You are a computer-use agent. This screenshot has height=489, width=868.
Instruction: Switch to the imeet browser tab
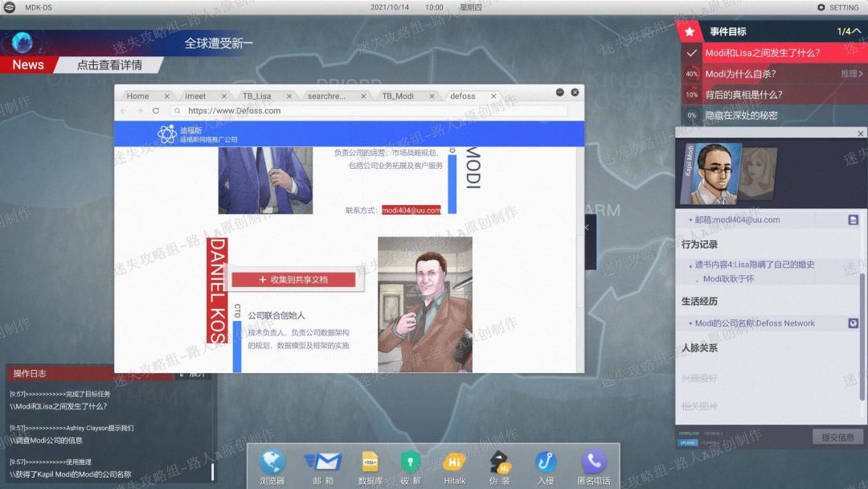point(195,96)
